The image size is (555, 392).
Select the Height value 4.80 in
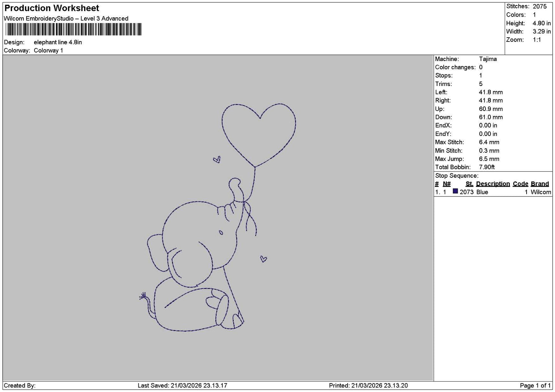tap(542, 23)
